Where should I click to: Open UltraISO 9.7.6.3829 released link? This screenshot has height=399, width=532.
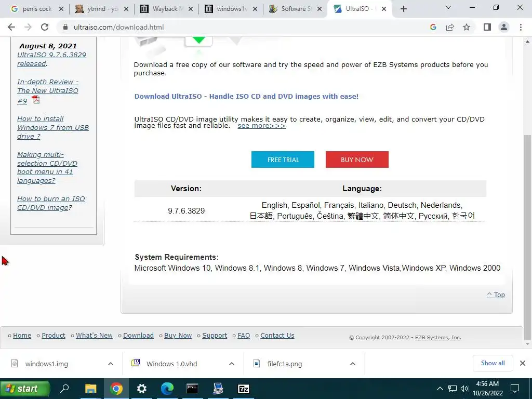click(x=51, y=59)
